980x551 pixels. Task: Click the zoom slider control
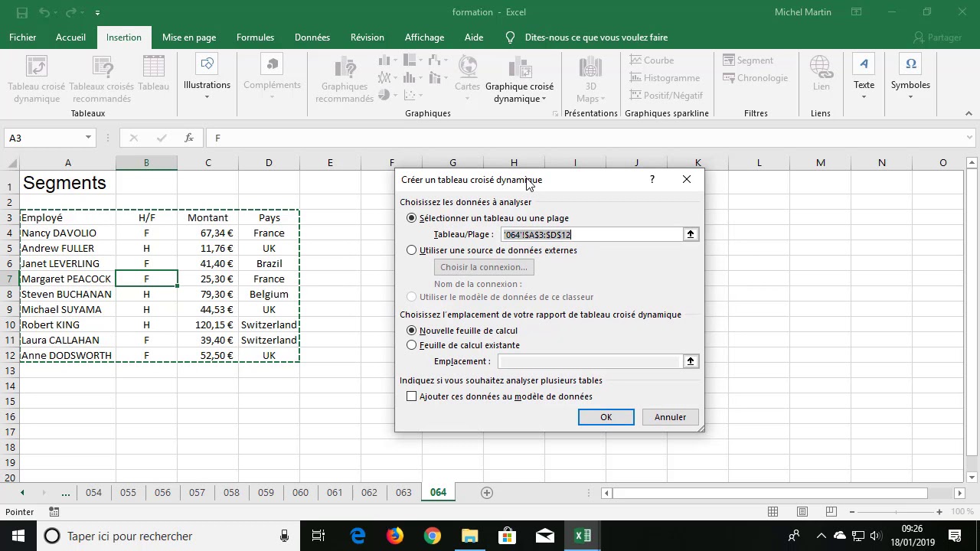(x=895, y=512)
